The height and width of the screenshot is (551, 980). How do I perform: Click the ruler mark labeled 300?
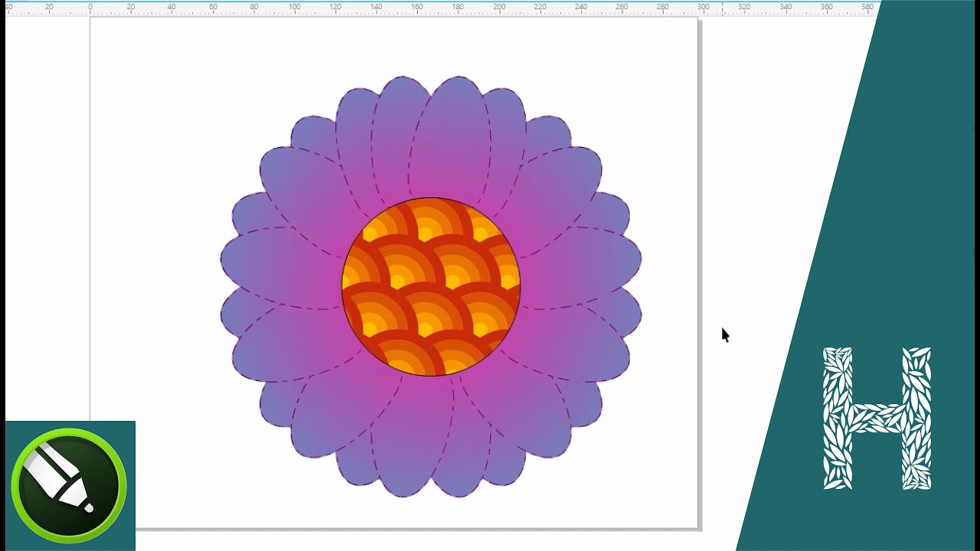(x=704, y=7)
